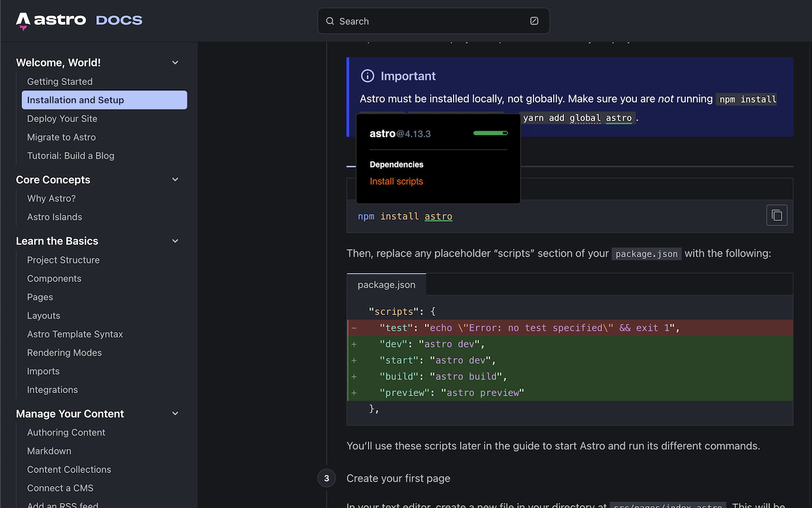This screenshot has height=508, width=812.
Task: Open the Content Collections page
Action: pos(69,470)
